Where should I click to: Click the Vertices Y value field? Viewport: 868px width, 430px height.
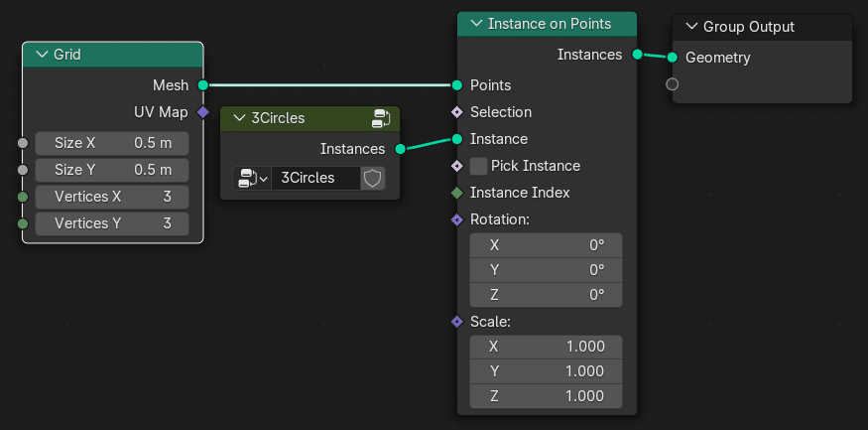coord(112,223)
